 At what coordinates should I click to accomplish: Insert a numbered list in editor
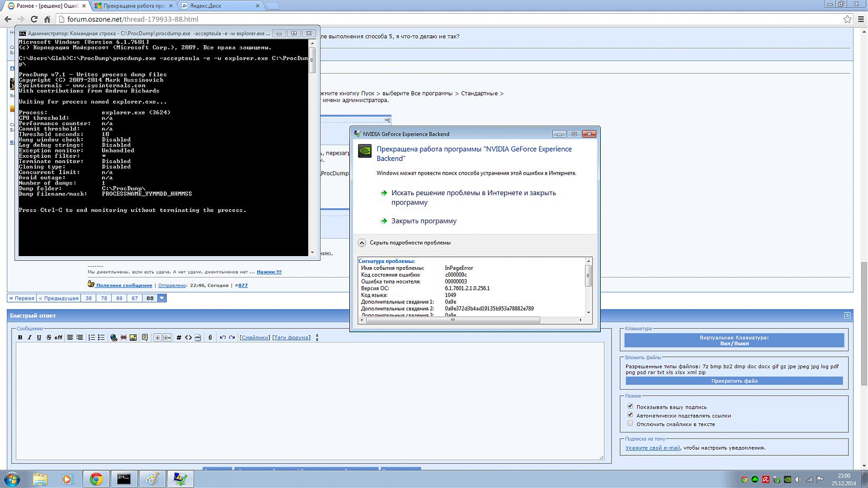pos(92,338)
